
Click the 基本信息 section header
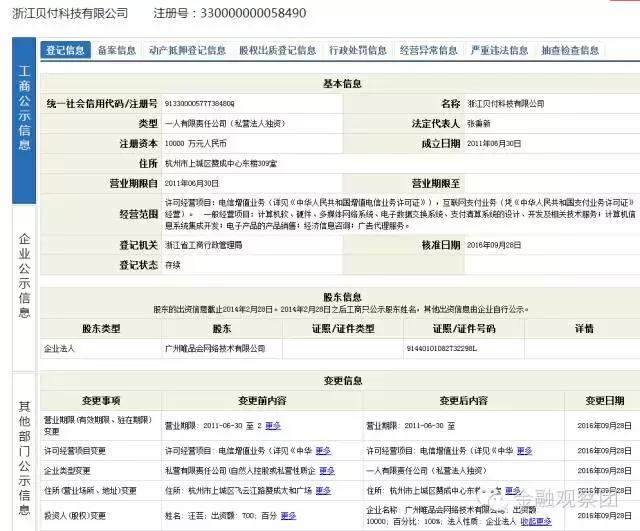[342, 84]
